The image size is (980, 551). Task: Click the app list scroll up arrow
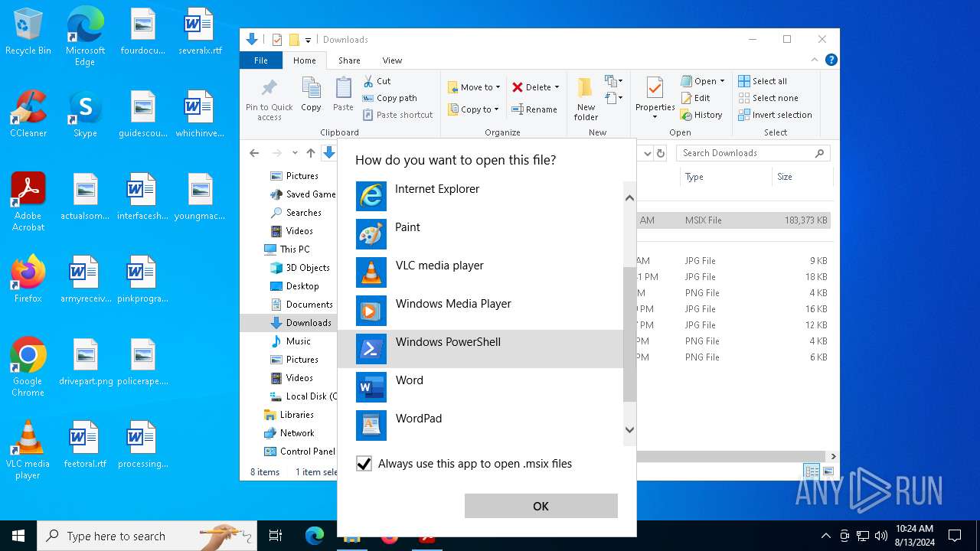pos(629,198)
